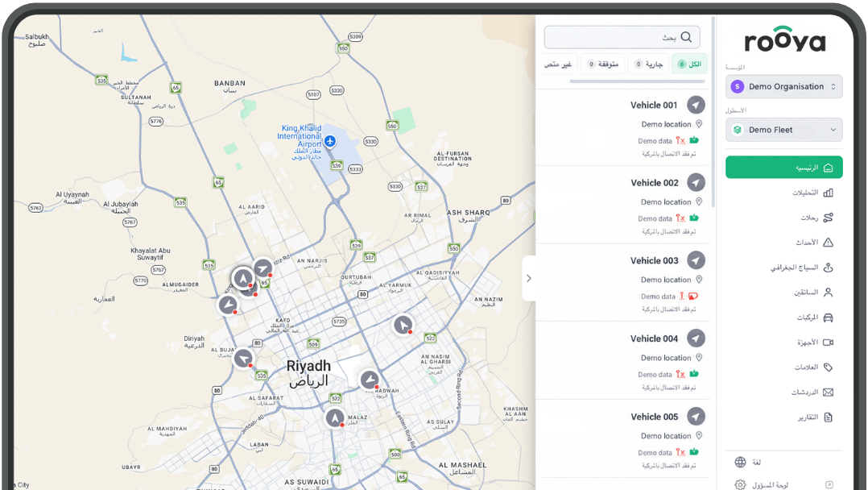868x490 pixels.
Task: Switch to the الكل (all) tab
Action: pos(689,64)
